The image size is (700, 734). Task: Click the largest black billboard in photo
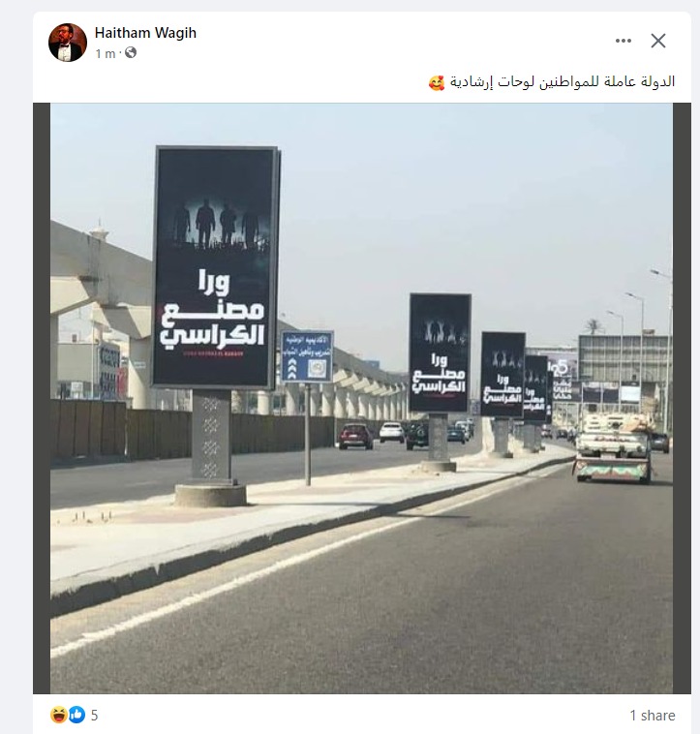point(215,267)
